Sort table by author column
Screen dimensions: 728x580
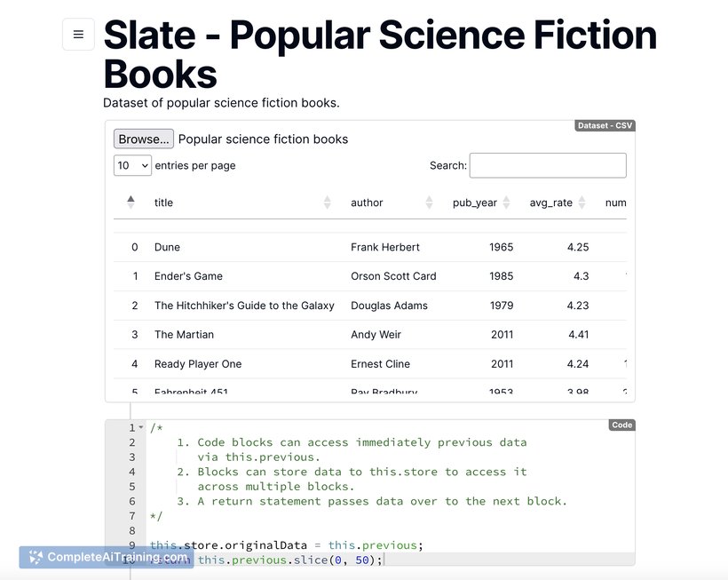429,202
